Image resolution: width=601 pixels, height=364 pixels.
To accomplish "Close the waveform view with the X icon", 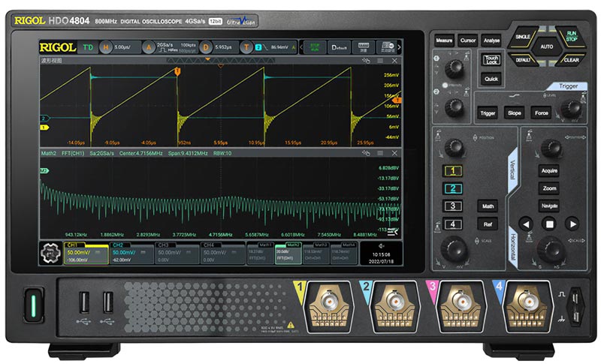I will coord(392,61).
